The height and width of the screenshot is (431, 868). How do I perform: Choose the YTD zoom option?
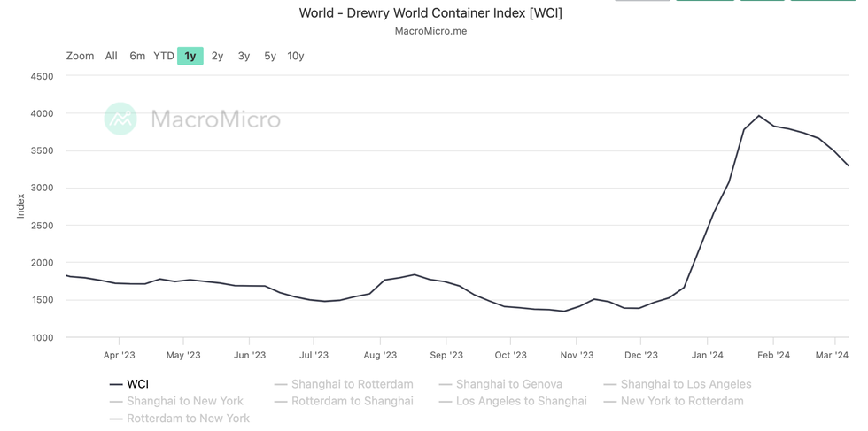tap(164, 56)
